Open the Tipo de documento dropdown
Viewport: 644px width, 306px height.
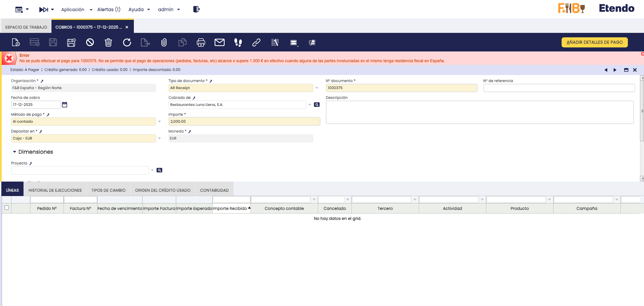coord(317,88)
